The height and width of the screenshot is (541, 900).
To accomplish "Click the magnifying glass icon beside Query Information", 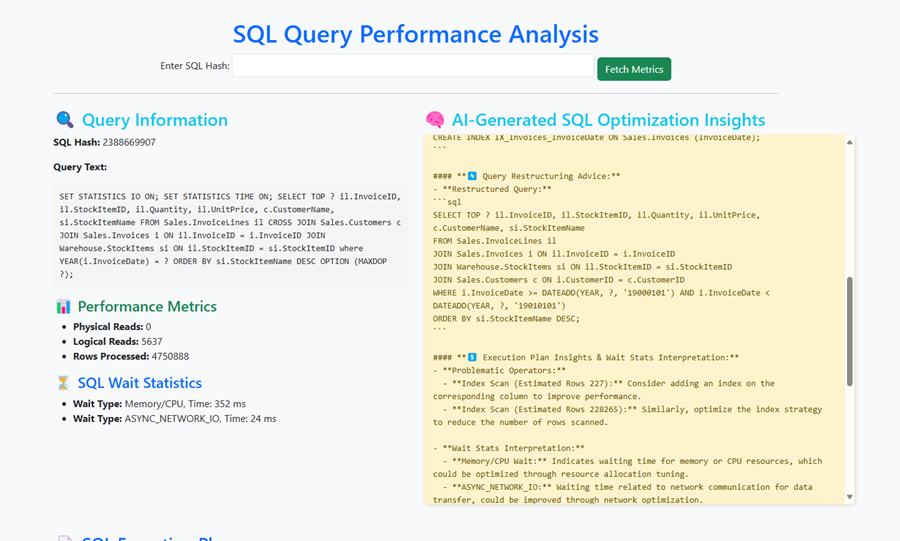I will [65, 119].
